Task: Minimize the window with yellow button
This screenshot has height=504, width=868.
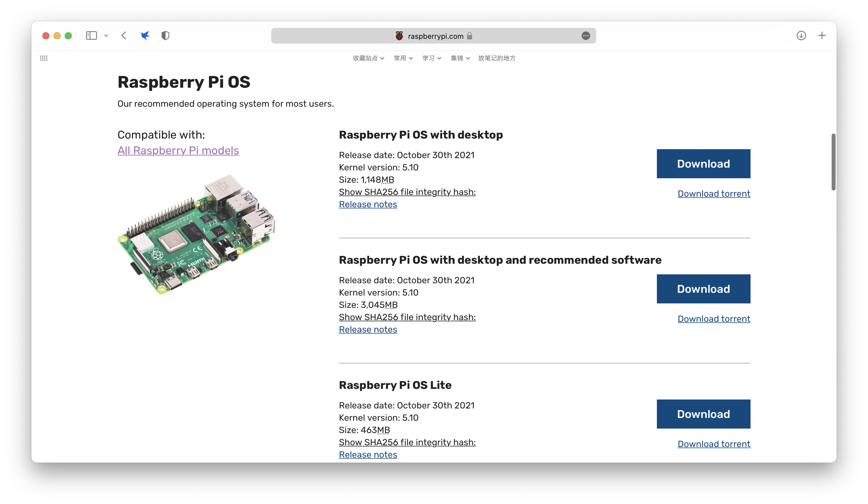Action: click(x=57, y=36)
